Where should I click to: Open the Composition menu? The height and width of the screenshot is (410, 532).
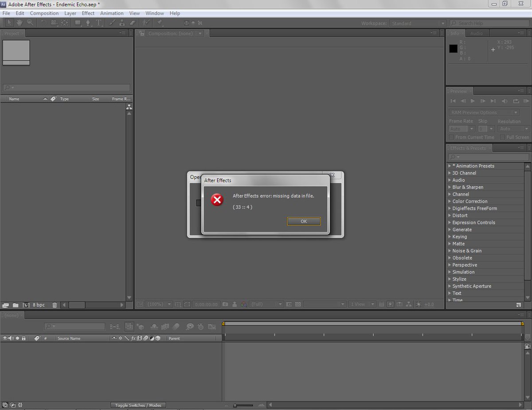[44, 13]
